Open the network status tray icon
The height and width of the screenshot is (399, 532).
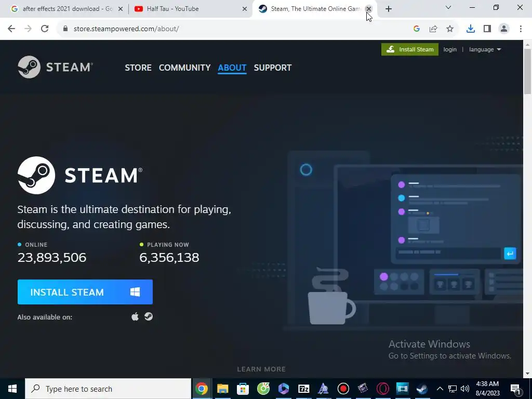pyautogui.click(x=453, y=389)
